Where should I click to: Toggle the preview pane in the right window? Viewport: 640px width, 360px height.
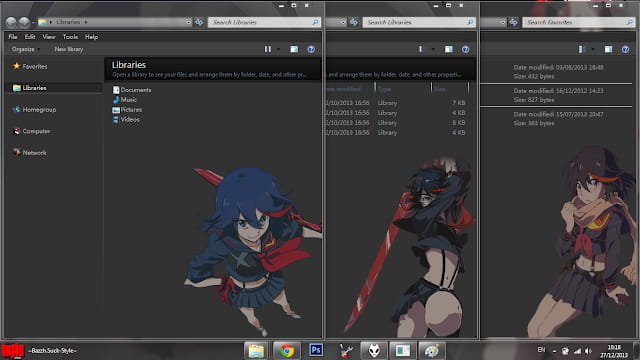click(x=608, y=49)
